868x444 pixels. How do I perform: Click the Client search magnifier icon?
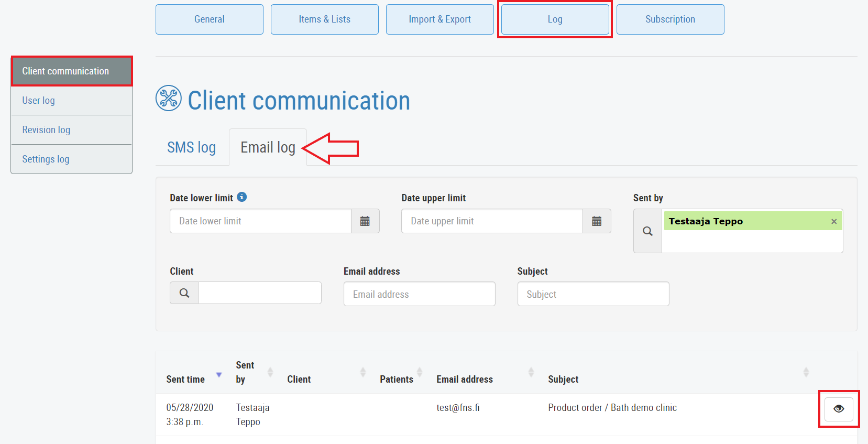(x=184, y=293)
